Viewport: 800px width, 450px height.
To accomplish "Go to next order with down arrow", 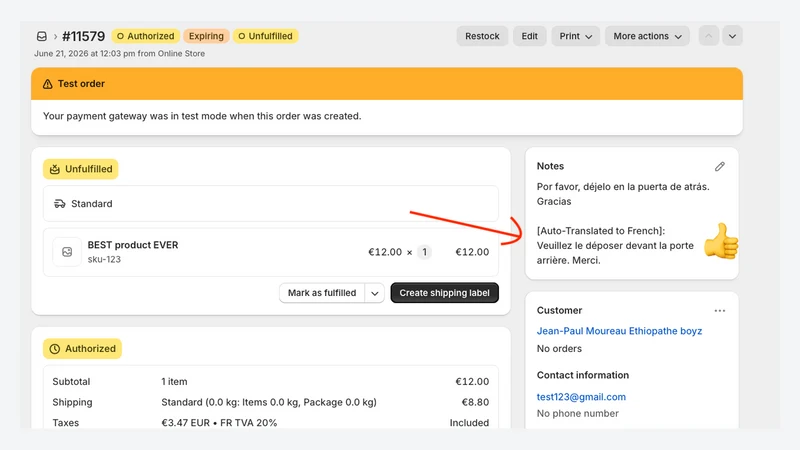I will click(x=732, y=36).
